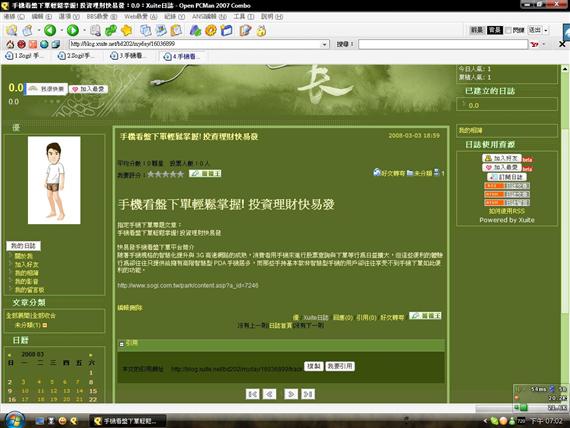The height and width of the screenshot is (428, 570).
Task: Click the 我要引用 button
Action: (x=340, y=366)
